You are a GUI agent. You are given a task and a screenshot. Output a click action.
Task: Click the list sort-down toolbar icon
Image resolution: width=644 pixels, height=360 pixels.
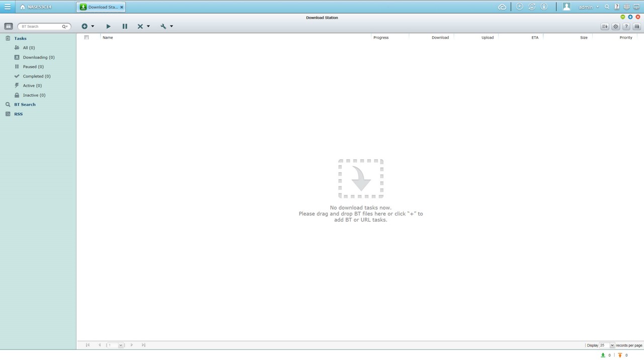pyautogui.click(x=605, y=26)
